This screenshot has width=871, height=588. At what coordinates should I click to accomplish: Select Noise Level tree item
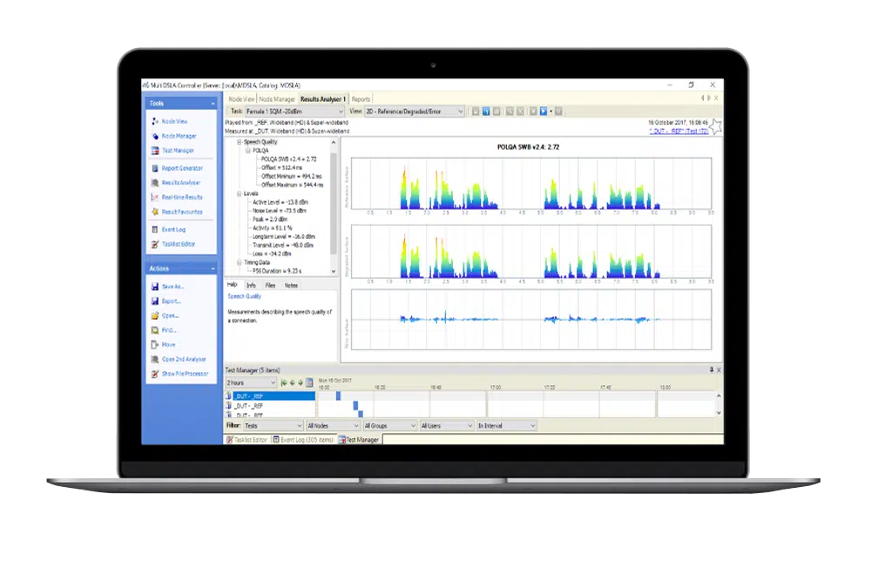coord(280,211)
